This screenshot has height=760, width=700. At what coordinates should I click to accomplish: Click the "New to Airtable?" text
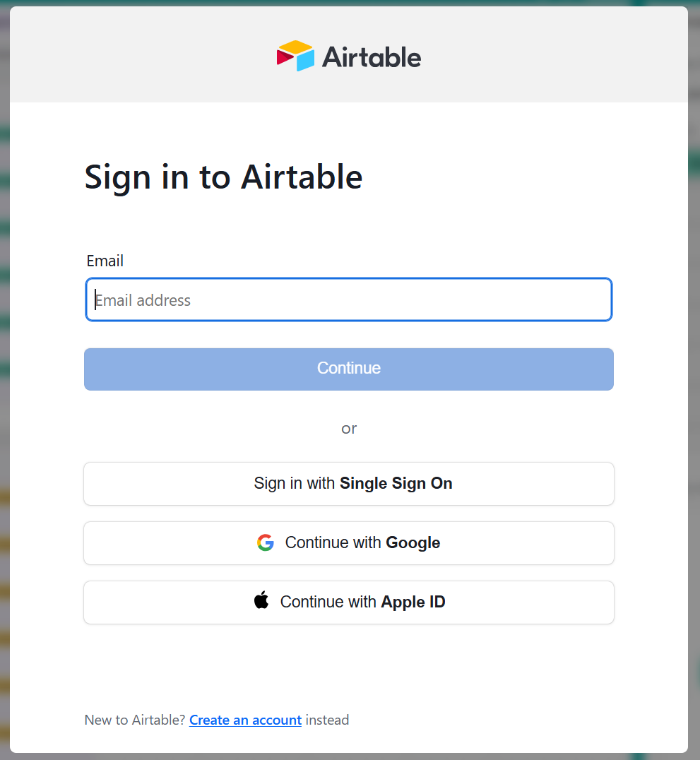(134, 720)
